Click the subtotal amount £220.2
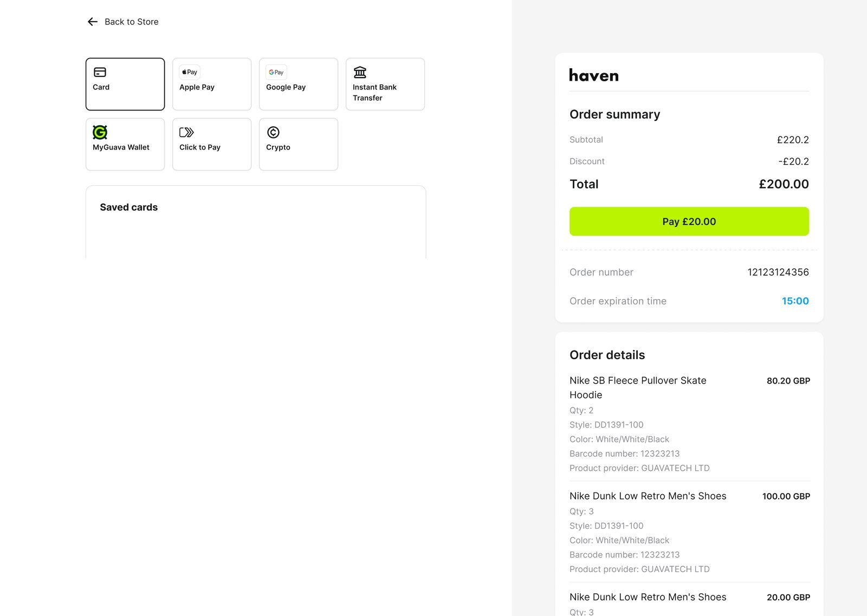This screenshot has height=616, width=867. pyautogui.click(x=793, y=140)
